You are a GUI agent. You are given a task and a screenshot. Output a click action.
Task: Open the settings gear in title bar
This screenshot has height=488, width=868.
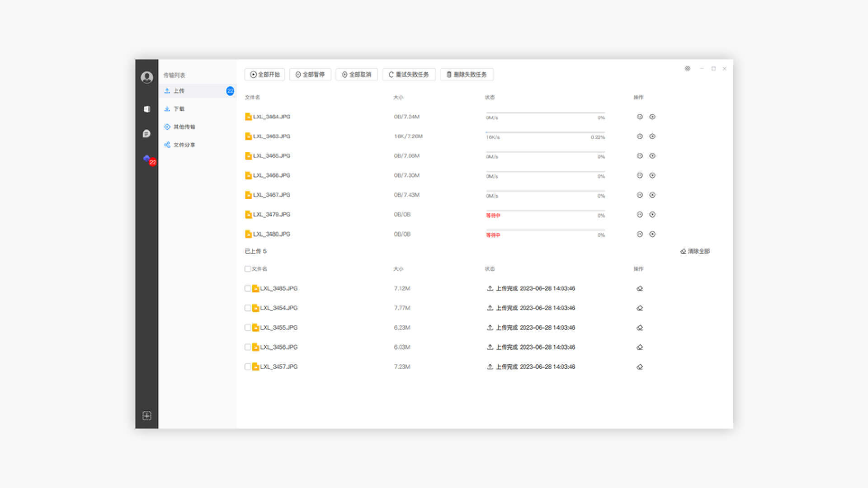(x=688, y=69)
